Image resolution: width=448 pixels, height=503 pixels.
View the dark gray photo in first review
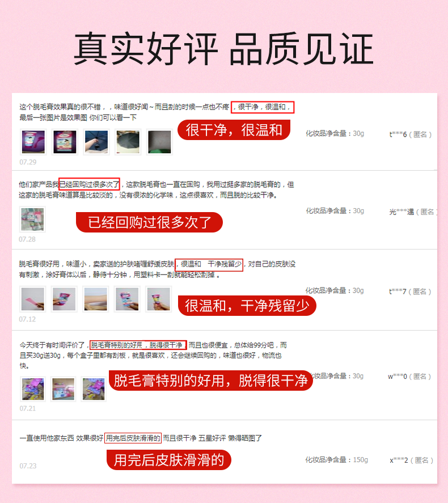click(x=159, y=142)
